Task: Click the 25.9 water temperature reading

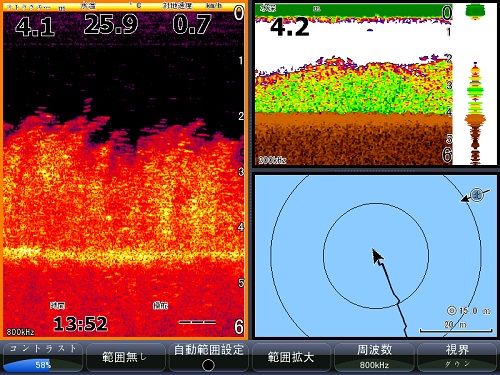Action: click(111, 24)
